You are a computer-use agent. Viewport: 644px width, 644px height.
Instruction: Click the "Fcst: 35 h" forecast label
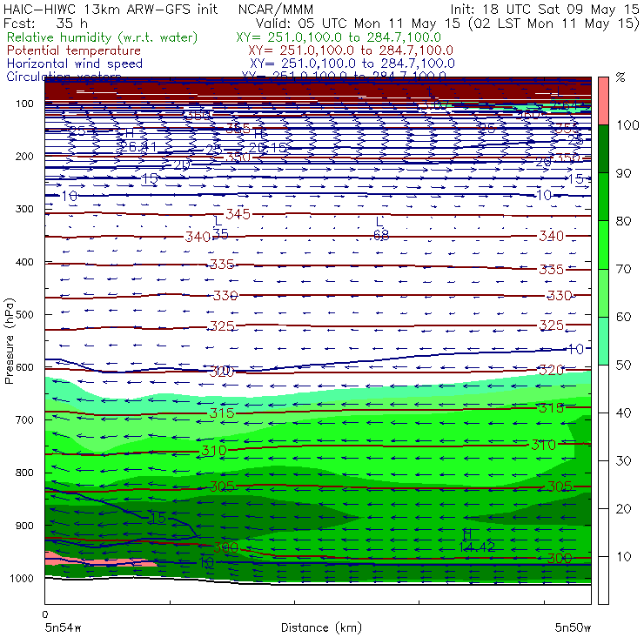point(45,23)
